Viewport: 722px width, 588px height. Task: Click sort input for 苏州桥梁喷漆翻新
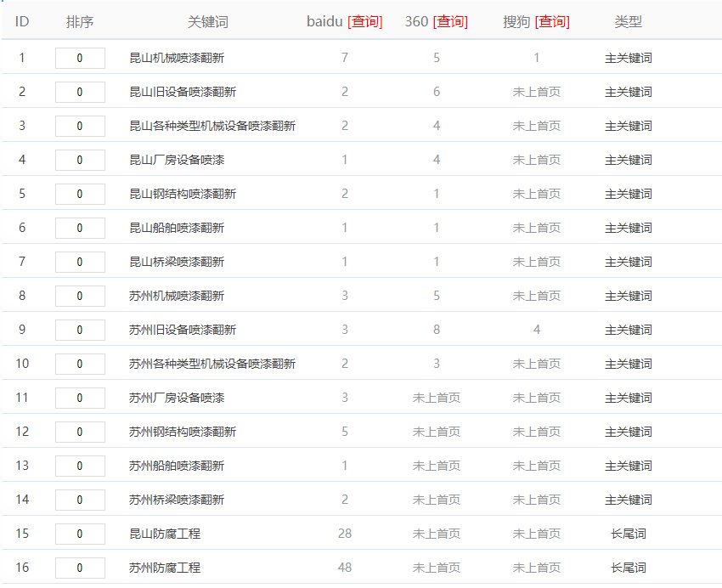click(x=80, y=500)
